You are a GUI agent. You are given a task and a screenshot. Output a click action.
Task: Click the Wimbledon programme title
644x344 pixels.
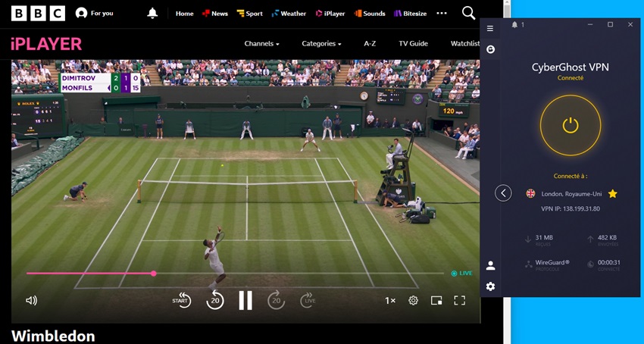click(53, 336)
